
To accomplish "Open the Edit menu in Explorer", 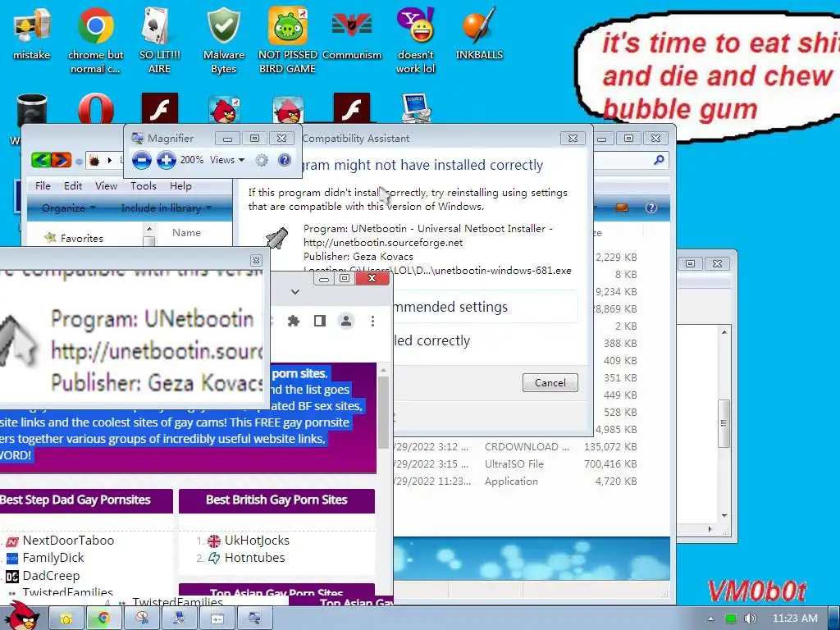I will tap(73, 186).
